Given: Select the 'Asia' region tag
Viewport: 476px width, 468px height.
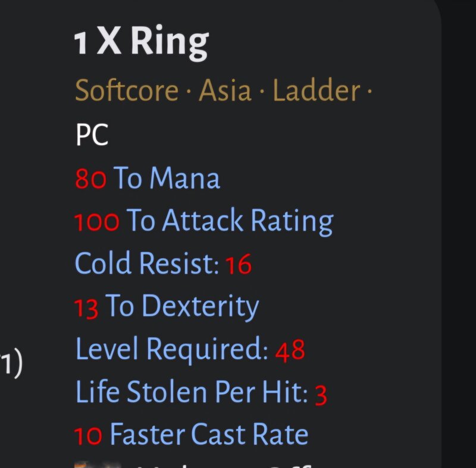Looking at the screenshot, I should tap(225, 90).
